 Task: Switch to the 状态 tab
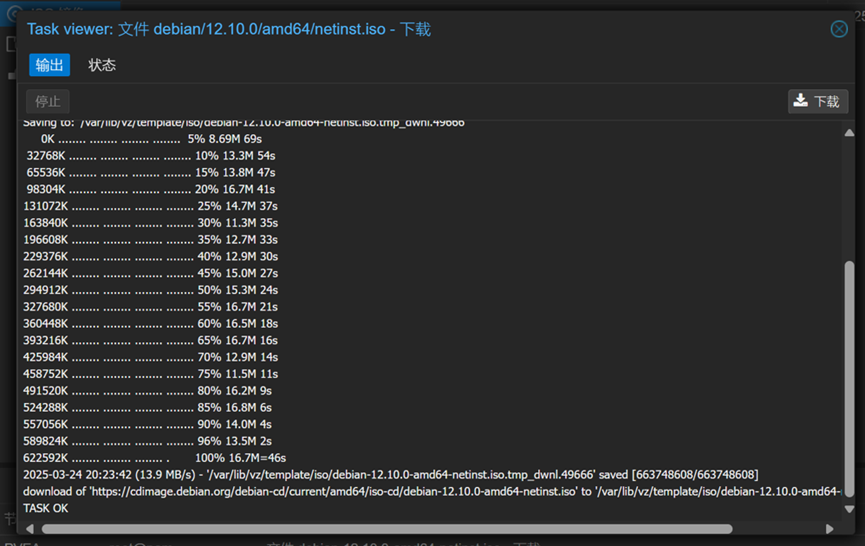tap(102, 65)
